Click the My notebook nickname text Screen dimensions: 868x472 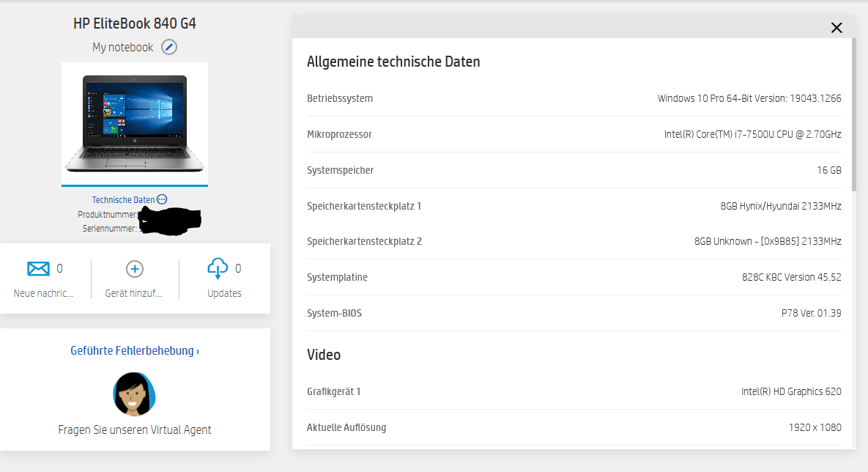[123, 47]
